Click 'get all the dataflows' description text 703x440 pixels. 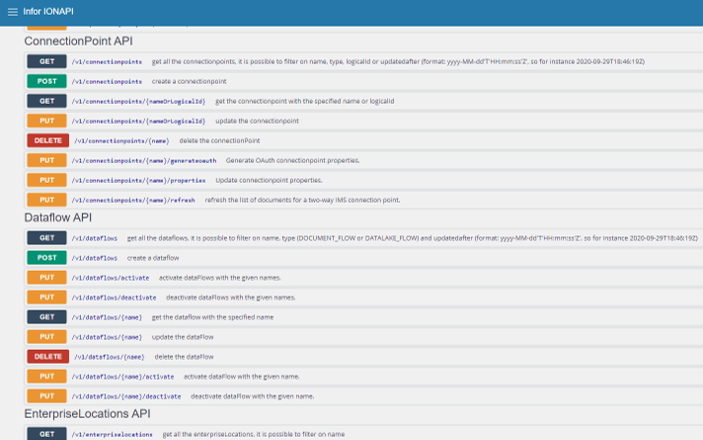(x=412, y=238)
